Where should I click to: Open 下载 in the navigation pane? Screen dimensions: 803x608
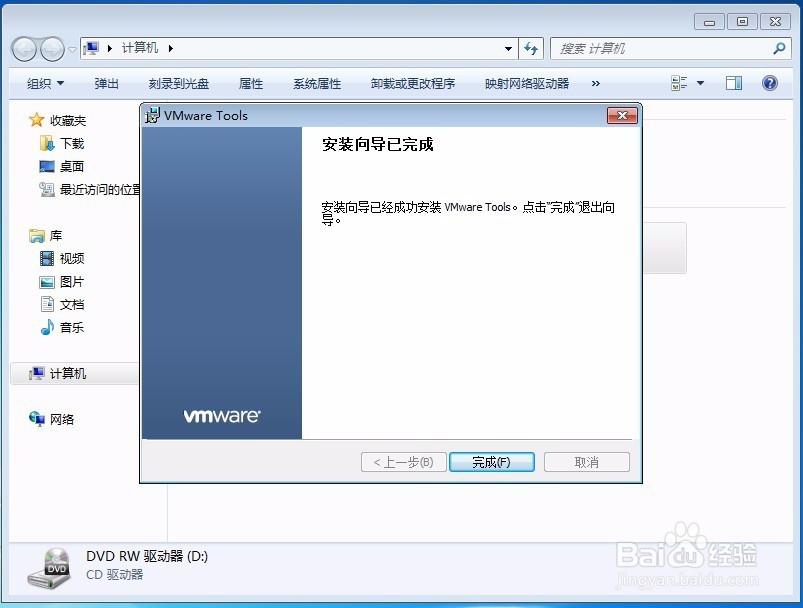72,143
